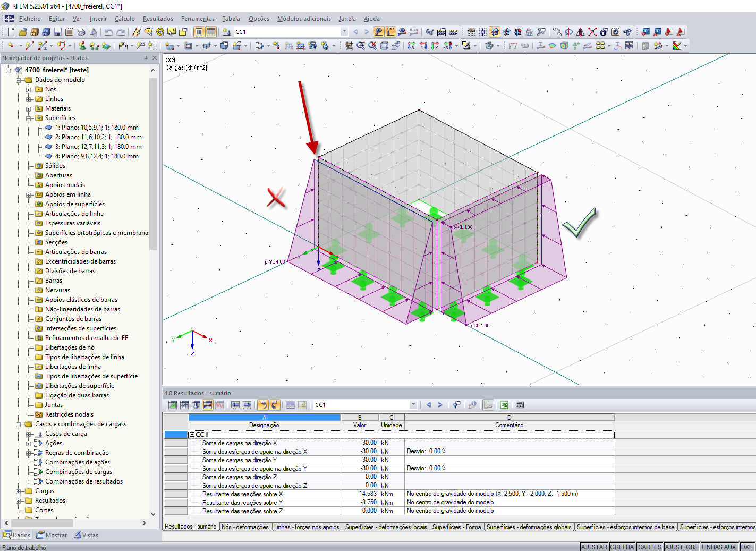This screenshot has height=551, width=756.
Task: Click the Undo arrow icon
Action: 108,32
